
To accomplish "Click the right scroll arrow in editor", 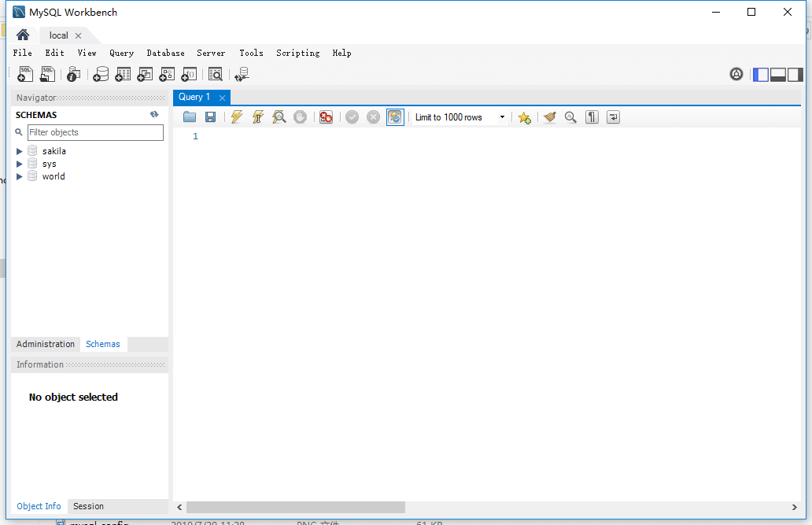I will tap(795, 507).
